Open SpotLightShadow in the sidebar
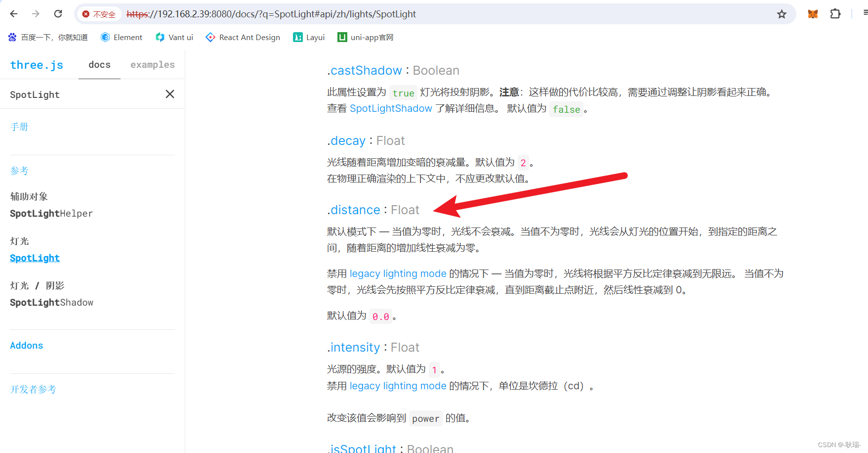The height and width of the screenshot is (453, 868). (x=51, y=303)
